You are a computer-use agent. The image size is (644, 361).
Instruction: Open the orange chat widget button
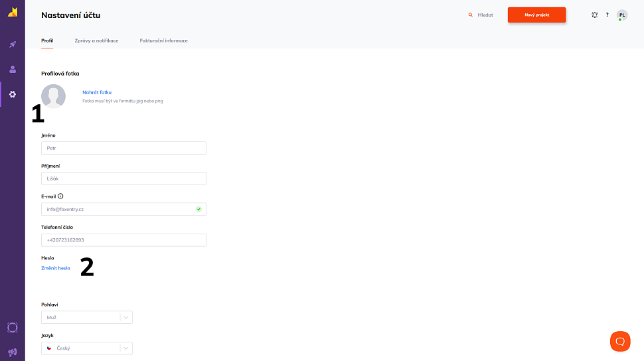tap(620, 341)
